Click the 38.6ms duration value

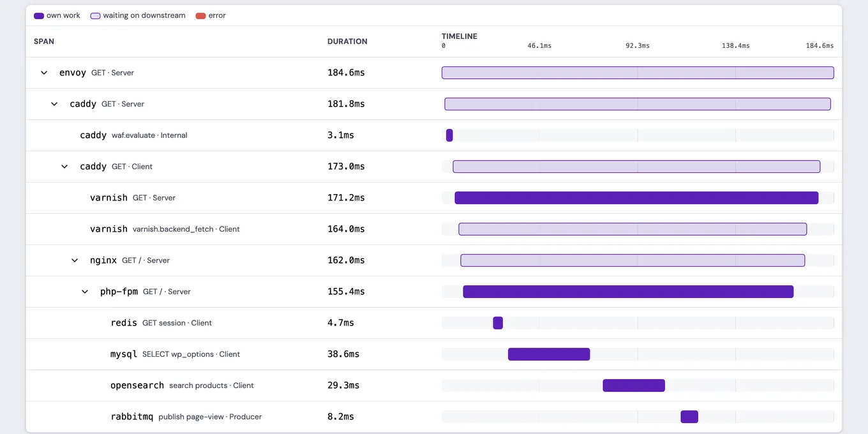click(x=343, y=354)
